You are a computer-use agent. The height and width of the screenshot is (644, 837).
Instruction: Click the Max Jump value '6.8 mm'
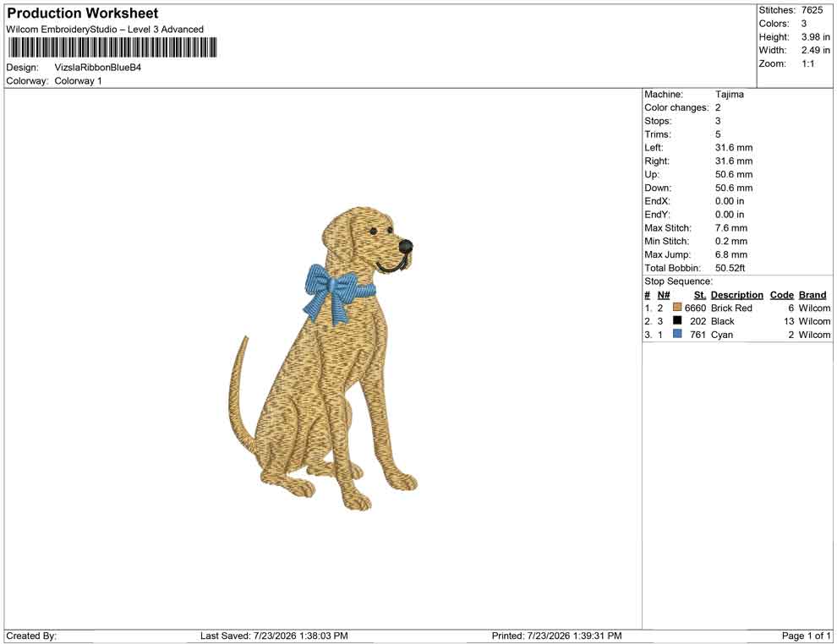(x=731, y=254)
